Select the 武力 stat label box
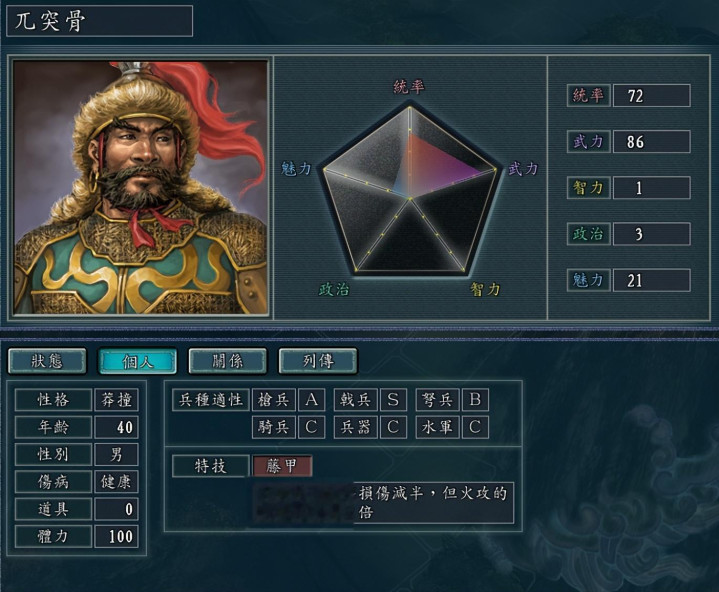Viewport: 719px width, 592px height. [588, 142]
